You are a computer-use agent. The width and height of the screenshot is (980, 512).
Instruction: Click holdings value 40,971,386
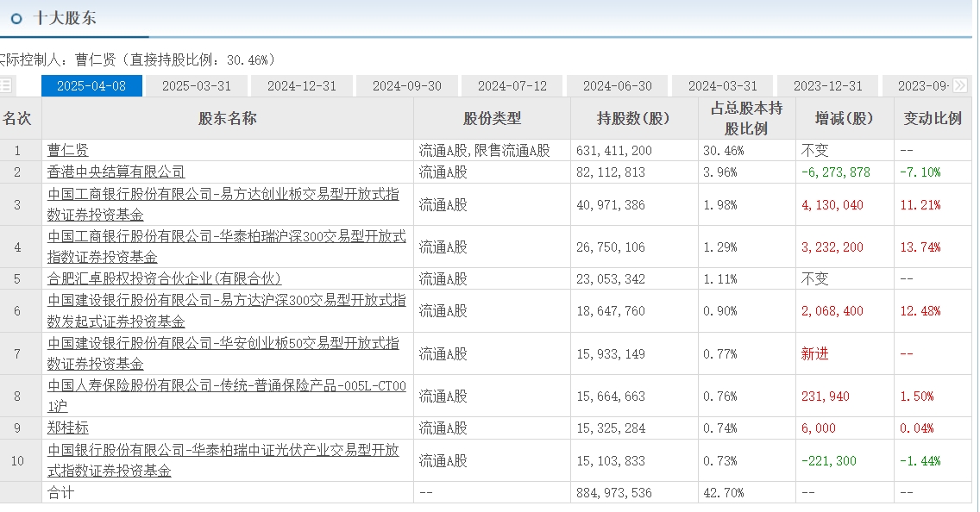tap(611, 205)
